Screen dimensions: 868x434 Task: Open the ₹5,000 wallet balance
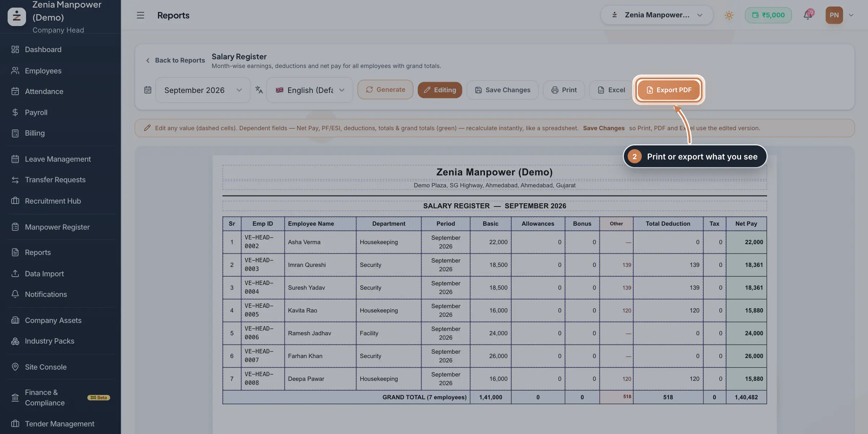[x=768, y=15]
